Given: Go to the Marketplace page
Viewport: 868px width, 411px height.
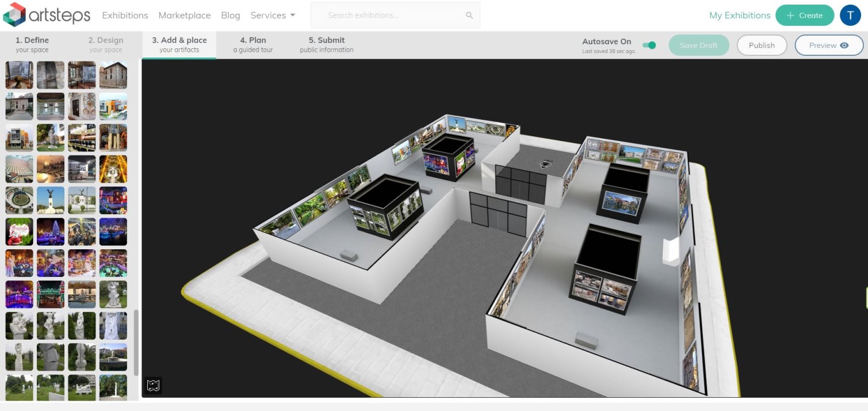Looking at the screenshot, I should 184,16.
